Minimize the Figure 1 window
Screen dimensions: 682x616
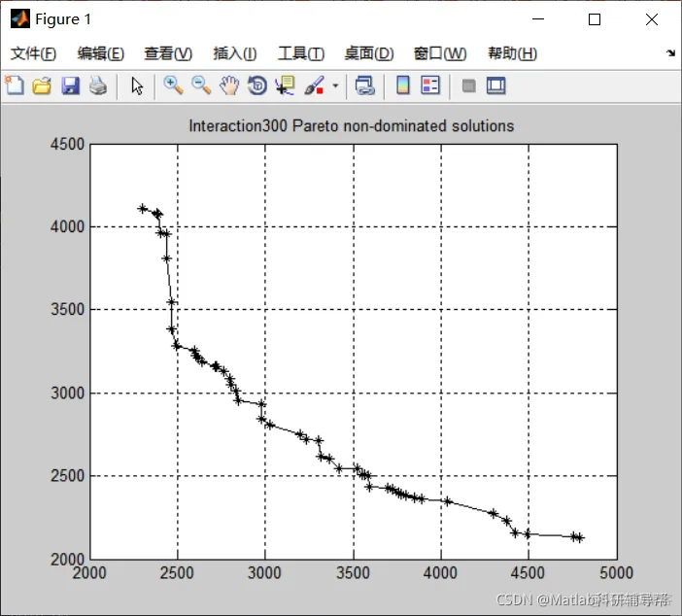click(x=538, y=19)
